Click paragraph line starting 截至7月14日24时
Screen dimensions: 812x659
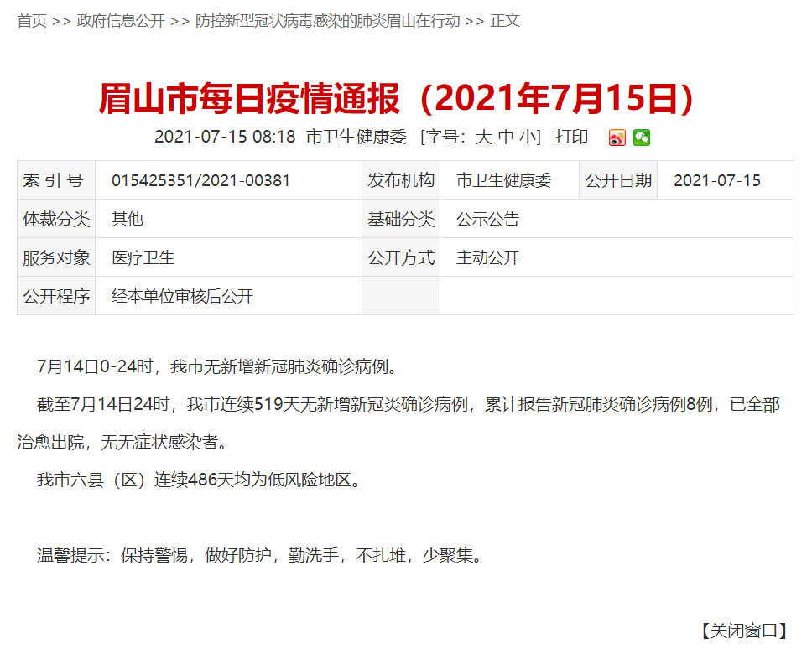click(x=408, y=404)
